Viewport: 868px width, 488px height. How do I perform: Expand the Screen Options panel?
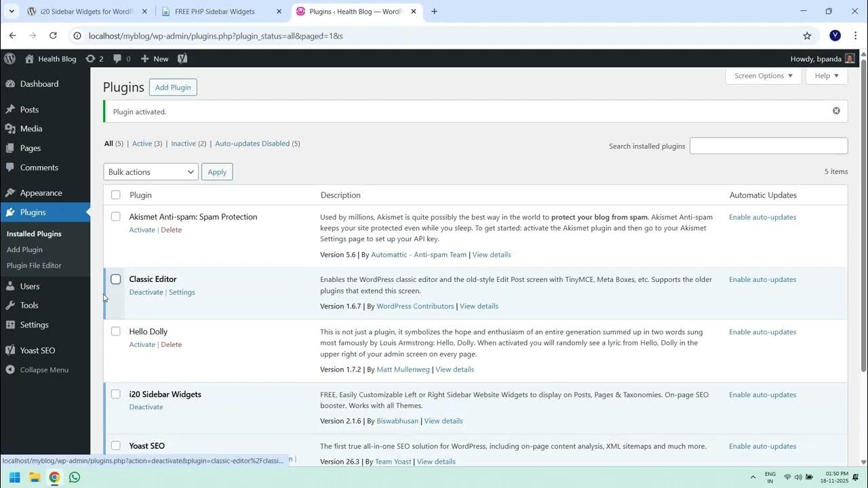point(762,75)
